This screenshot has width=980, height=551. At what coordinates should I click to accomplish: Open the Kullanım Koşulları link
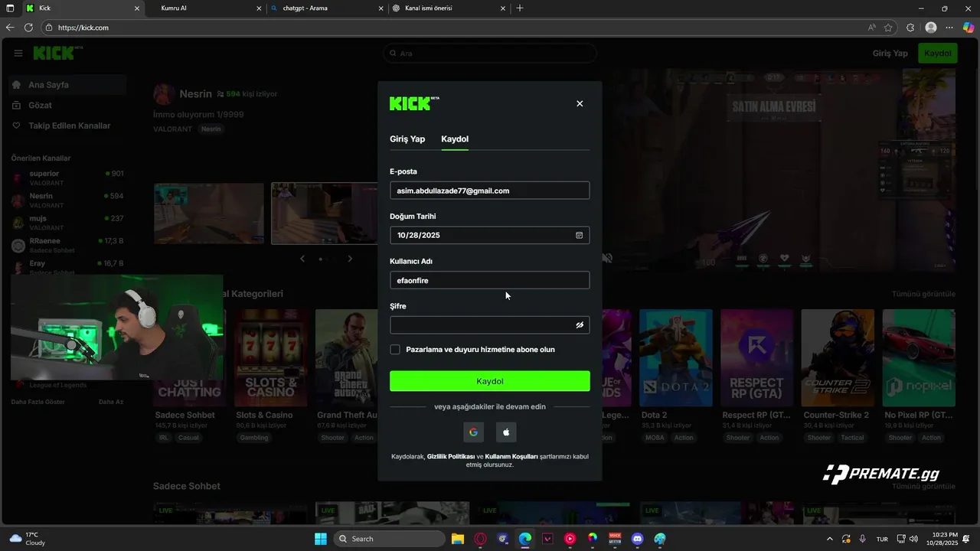pos(511,456)
